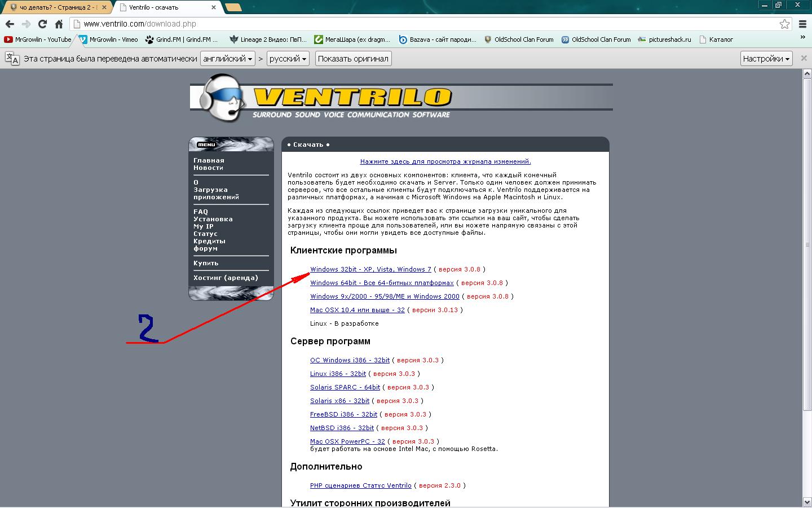The width and height of the screenshot is (812, 508).
Task: Go back using the browser back arrow
Action: coord(10,24)
